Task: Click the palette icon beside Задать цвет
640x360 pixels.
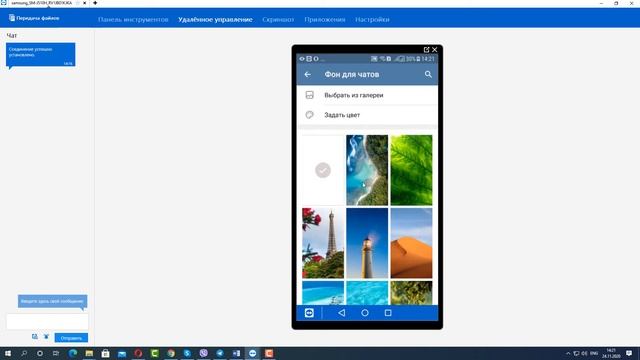Action: (309, 115)
